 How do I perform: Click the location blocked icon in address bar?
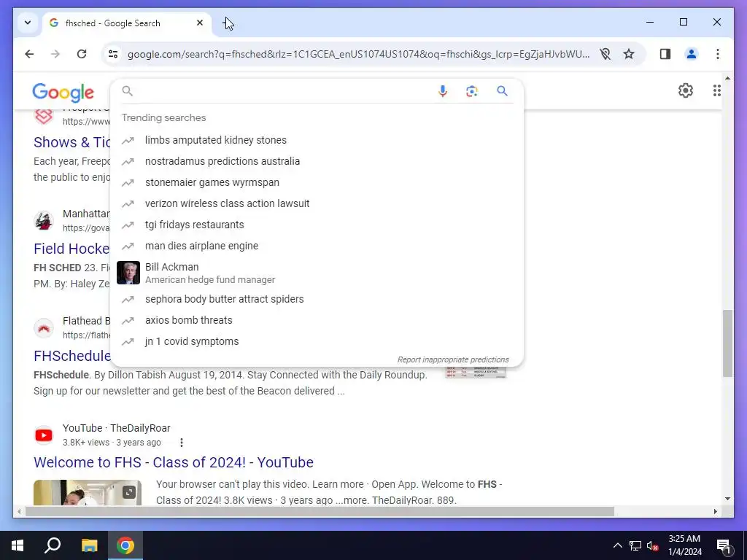pos(605,54)
